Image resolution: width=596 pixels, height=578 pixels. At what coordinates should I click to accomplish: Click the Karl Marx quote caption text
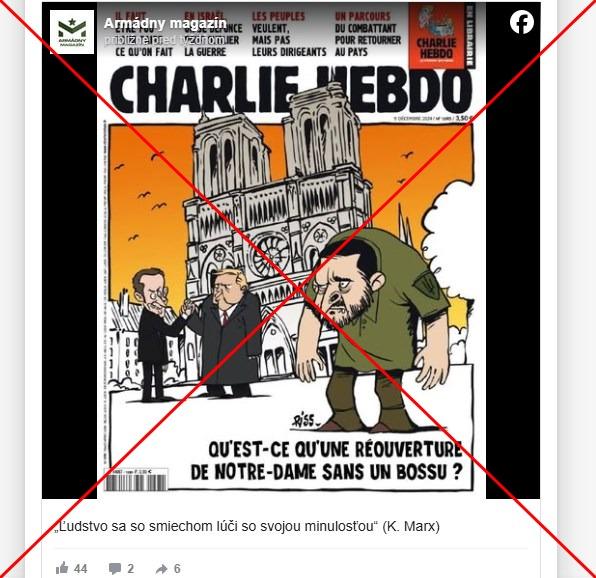pyautogui.click(x=247, y=527)
